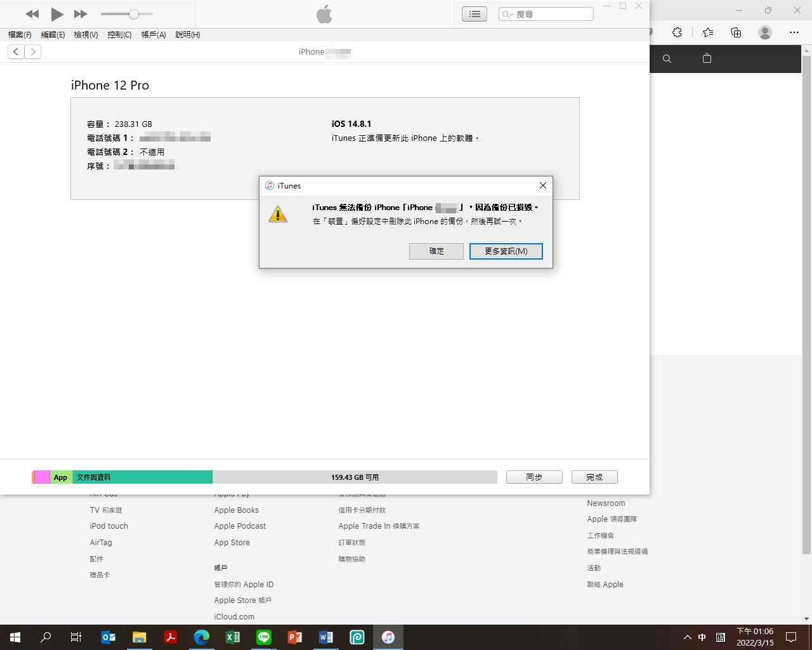Click the 中 input method indicator

pyautogui.click(x=702, y=637)
